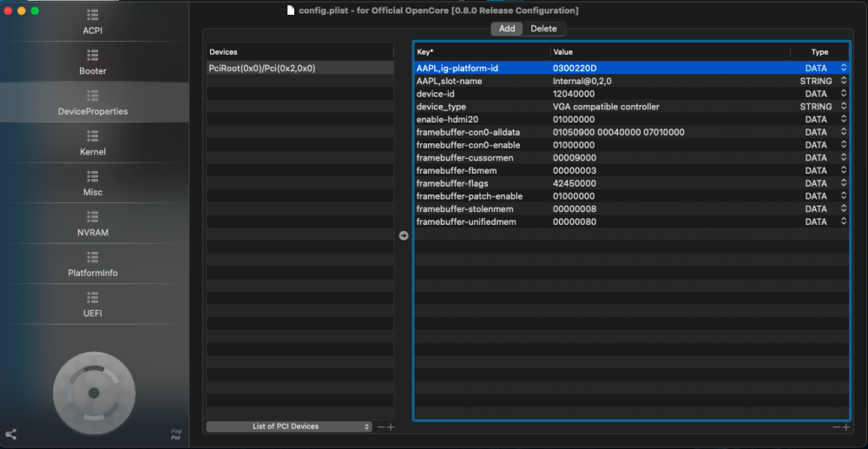Remove device with minus button under Devices list
The image size is (868, 449).
tap(381, 427)
